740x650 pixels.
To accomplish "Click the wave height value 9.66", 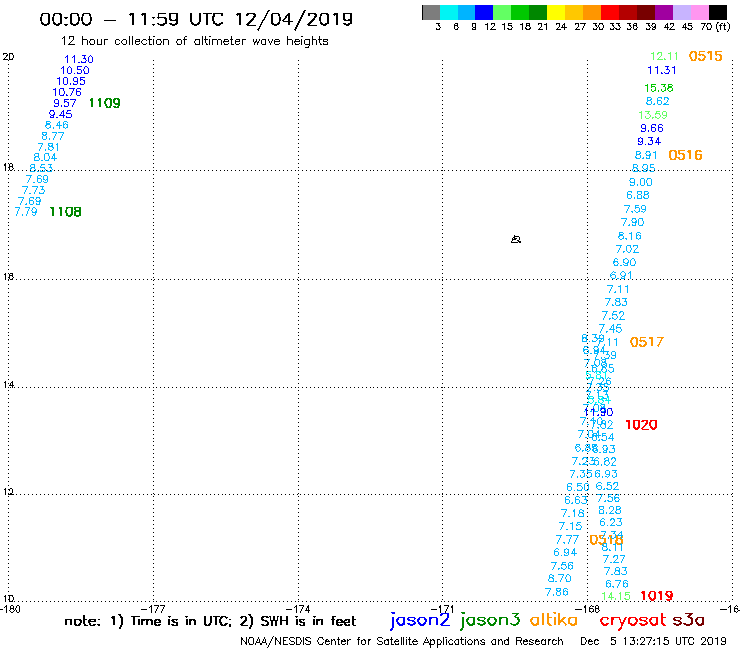I will pos(652,128).
